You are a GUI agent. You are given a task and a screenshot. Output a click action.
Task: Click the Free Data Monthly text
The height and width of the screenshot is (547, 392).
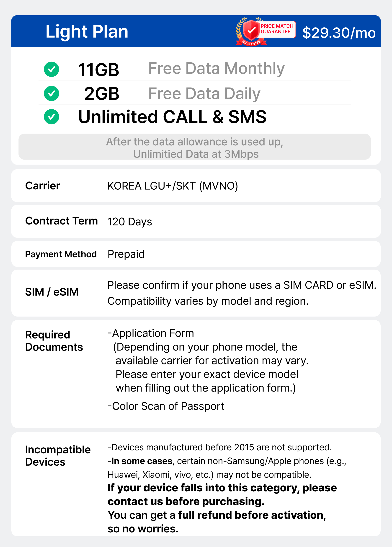pos(216,69)
